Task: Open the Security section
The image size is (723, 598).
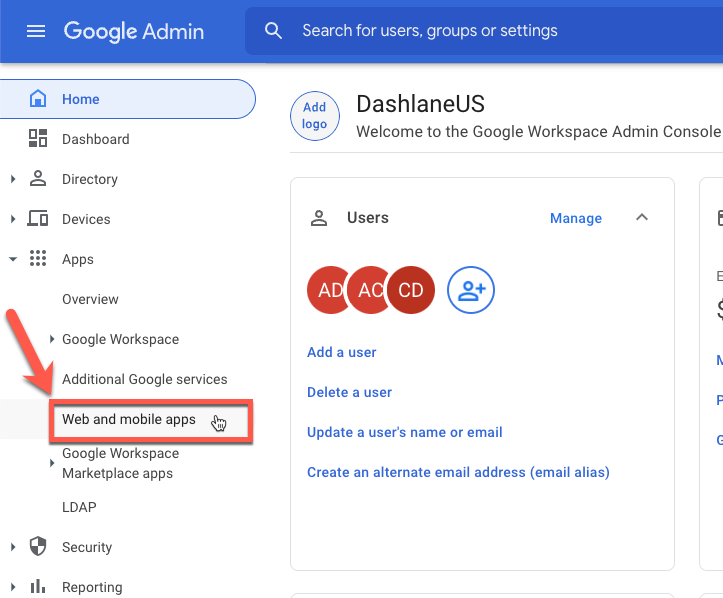Action: tap(87, 547)
